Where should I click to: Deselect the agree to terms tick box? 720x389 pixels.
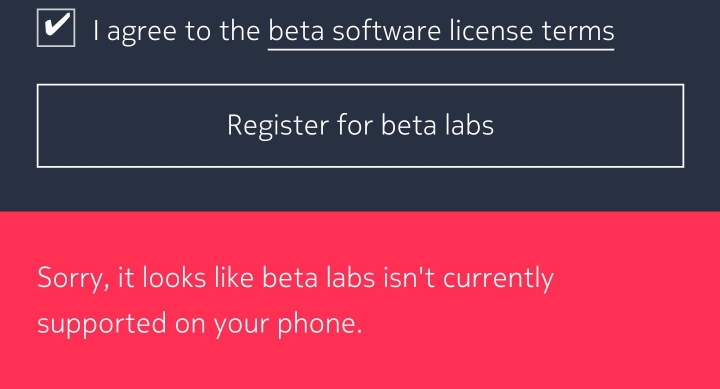pyautogui.click(x=56, y=28)
